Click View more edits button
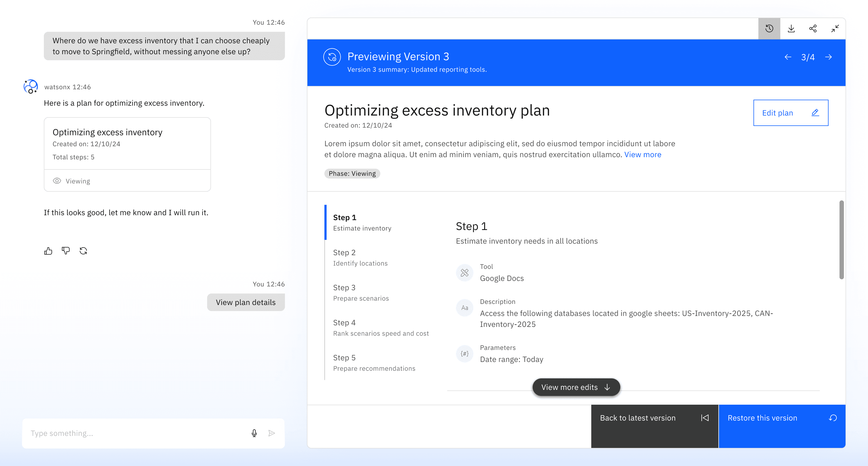This screenshot has height=466, width=868. (x=576, y=387)
